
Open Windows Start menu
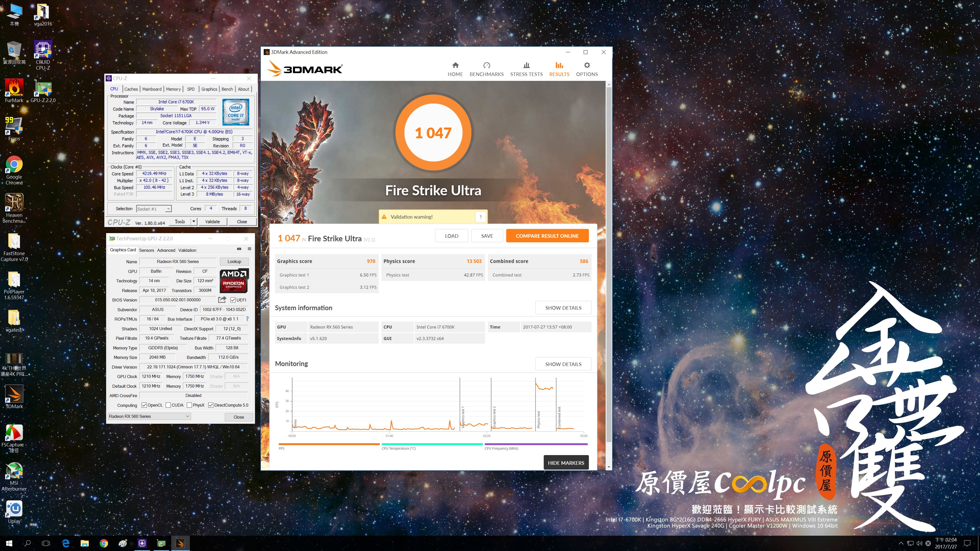[x=9, y=543]
